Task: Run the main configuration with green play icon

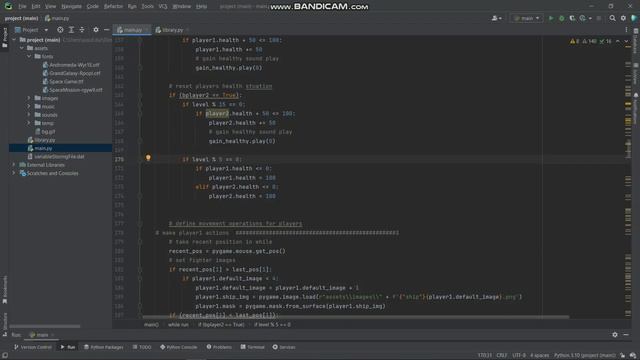Action: tap(551, 18)
